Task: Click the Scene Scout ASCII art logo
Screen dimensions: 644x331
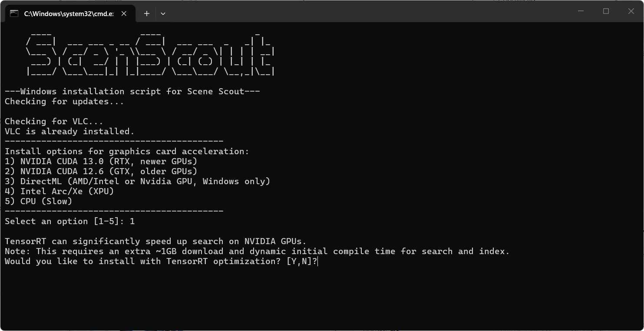Action: click(x=150, y=53)
